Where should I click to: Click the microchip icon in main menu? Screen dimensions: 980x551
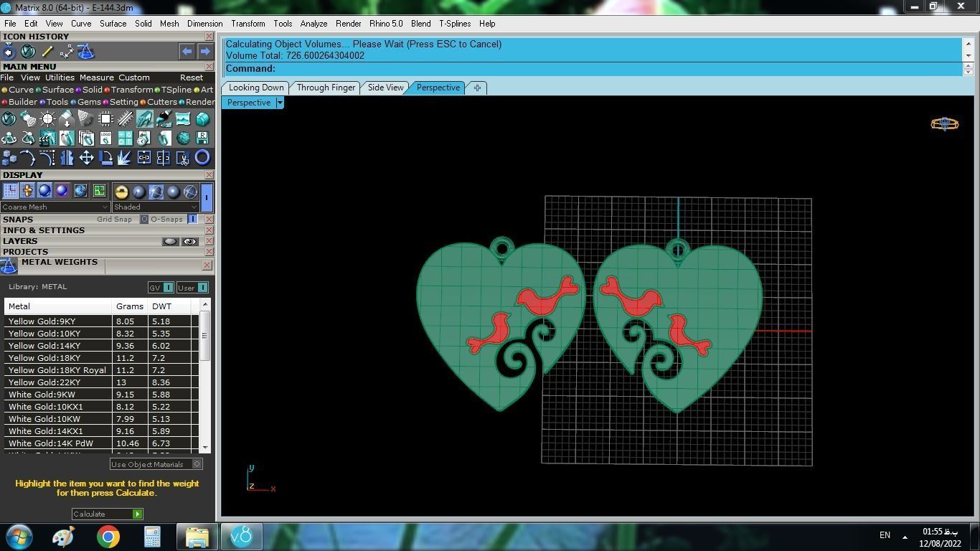coord(105,119)
